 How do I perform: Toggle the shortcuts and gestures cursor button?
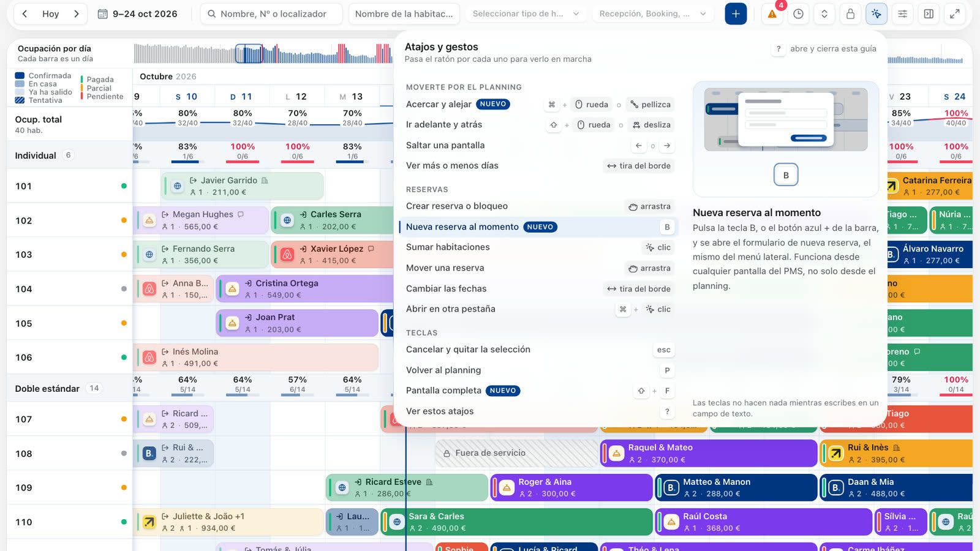pos(876,13)
